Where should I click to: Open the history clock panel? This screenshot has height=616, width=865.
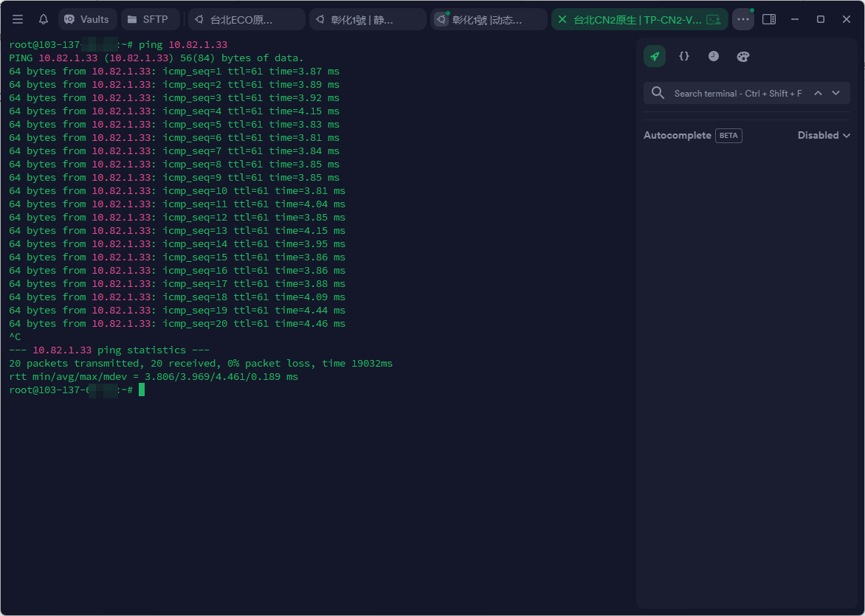click(x=714, y=56)
